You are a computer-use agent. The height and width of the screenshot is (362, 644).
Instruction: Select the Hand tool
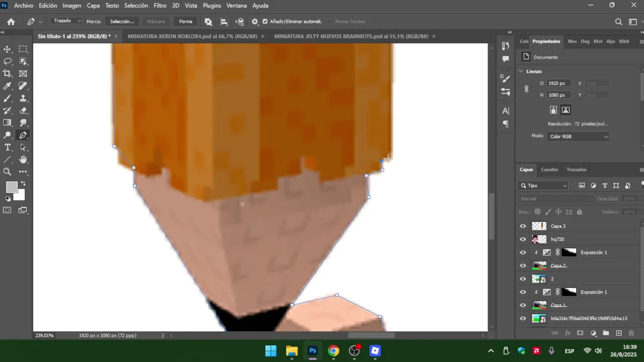click(23, 160)
